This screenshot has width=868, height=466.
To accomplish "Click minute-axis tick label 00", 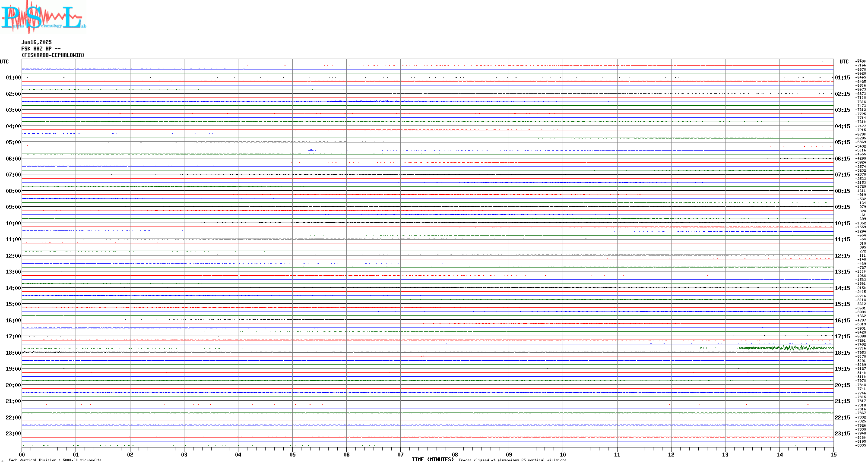I will (x=22, y=454).
